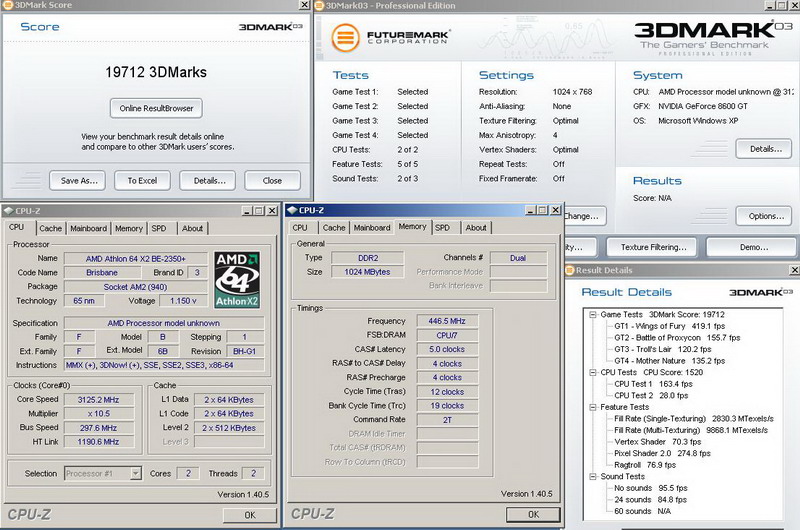
Task: Click the memory Size 1024 MBytes field
Action: point(367,272)
